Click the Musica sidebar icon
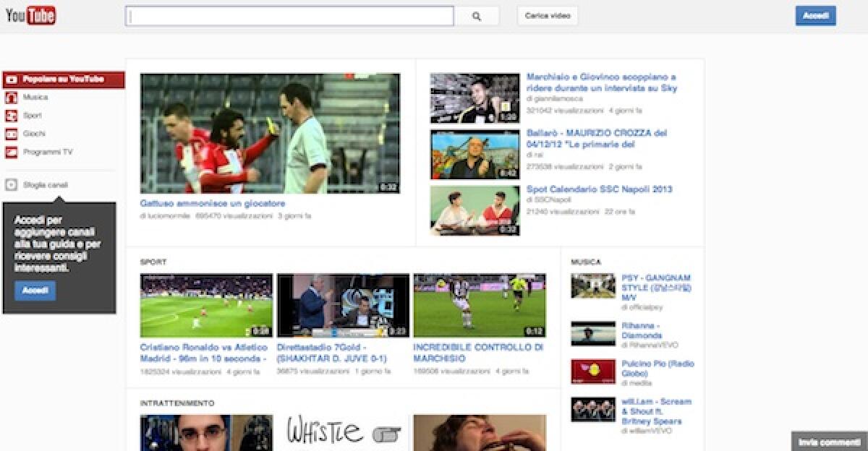This screenshot has height=451, width=868. 11,98
